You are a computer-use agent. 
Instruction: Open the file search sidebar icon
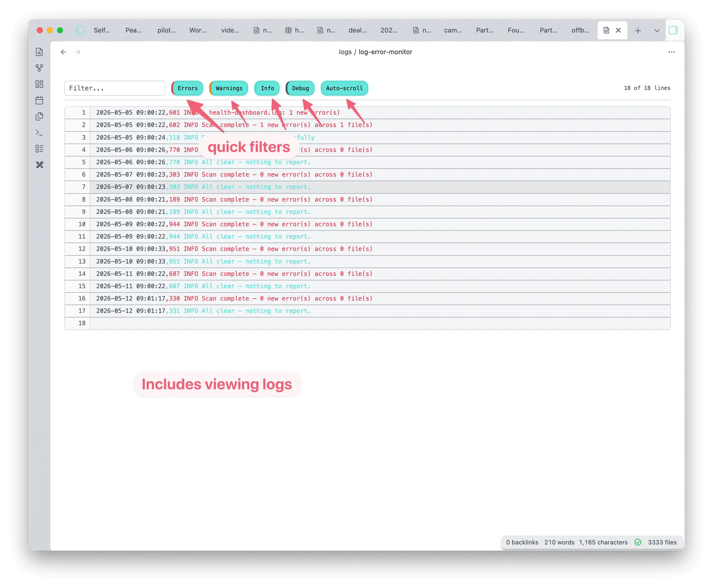pos(39,52)
